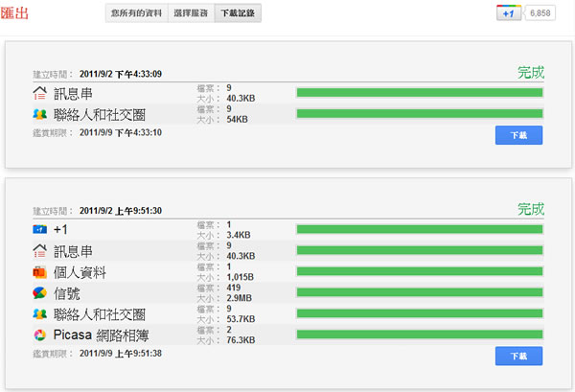Click the 6,858 share count bubble
The image size is (575, 392).
(542, 12)
